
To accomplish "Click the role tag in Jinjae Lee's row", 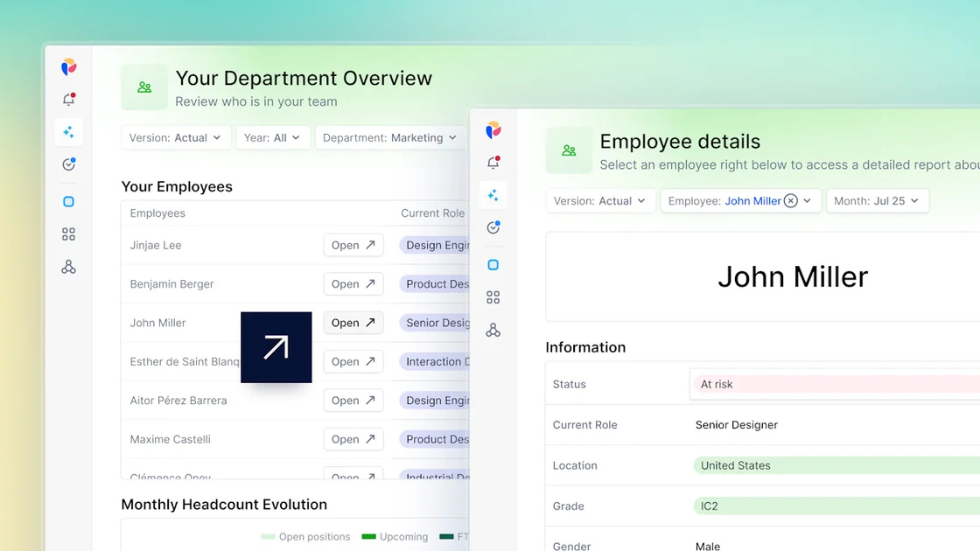I will pyautogui.click(x=435, y=245).
